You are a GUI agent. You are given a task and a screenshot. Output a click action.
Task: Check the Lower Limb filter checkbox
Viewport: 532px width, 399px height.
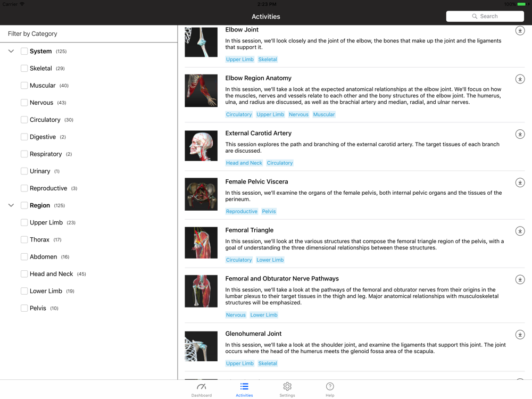(24, 291)
